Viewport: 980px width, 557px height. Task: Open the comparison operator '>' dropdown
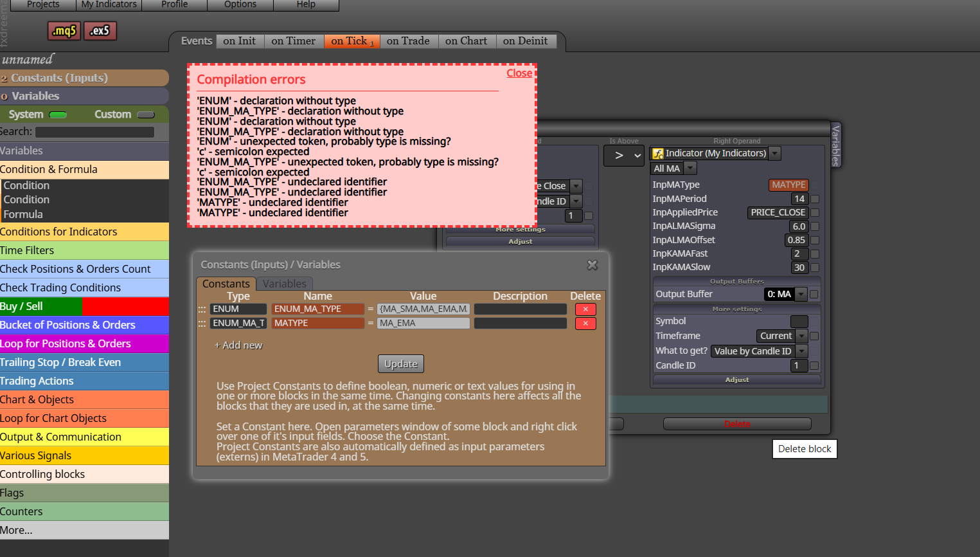click(x=624, y=156)
